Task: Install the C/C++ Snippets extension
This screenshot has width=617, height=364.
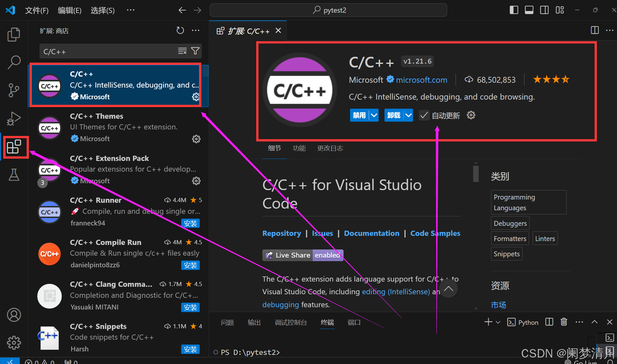Action: coord(190,349)
